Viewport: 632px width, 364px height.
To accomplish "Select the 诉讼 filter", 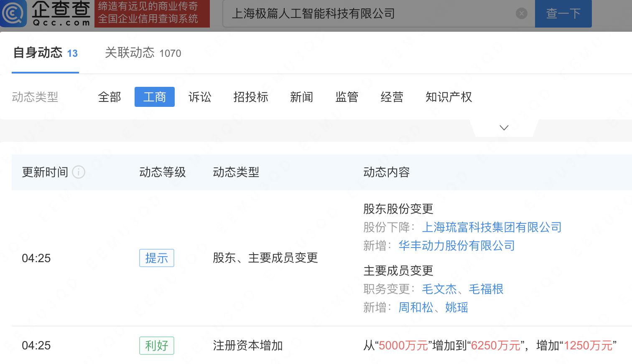I will tap(199, 97).
